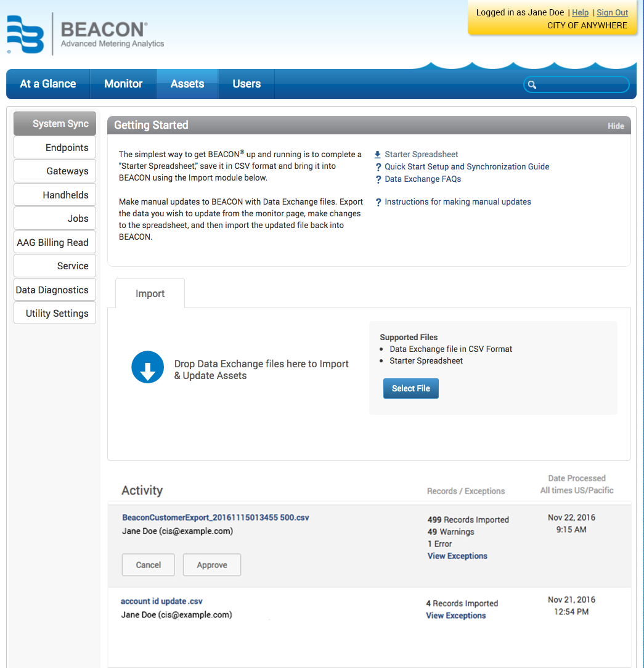Open Utility Settings in the sidebar
Image resolution: width=644 pixels, height=668 pixels.
55,314
